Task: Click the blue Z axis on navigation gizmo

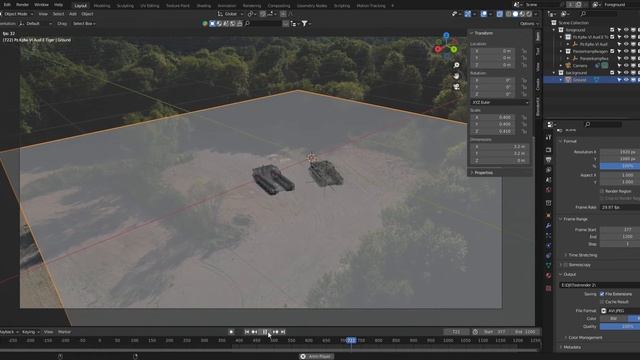Action: [446, 36]
